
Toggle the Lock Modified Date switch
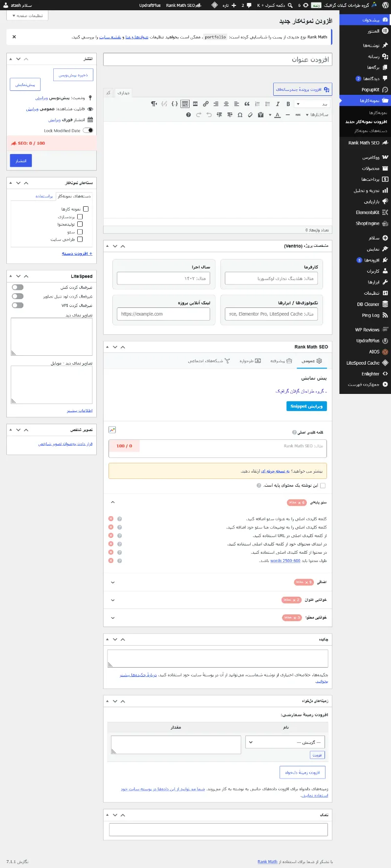pyautogui.click(x=88, y=130)
